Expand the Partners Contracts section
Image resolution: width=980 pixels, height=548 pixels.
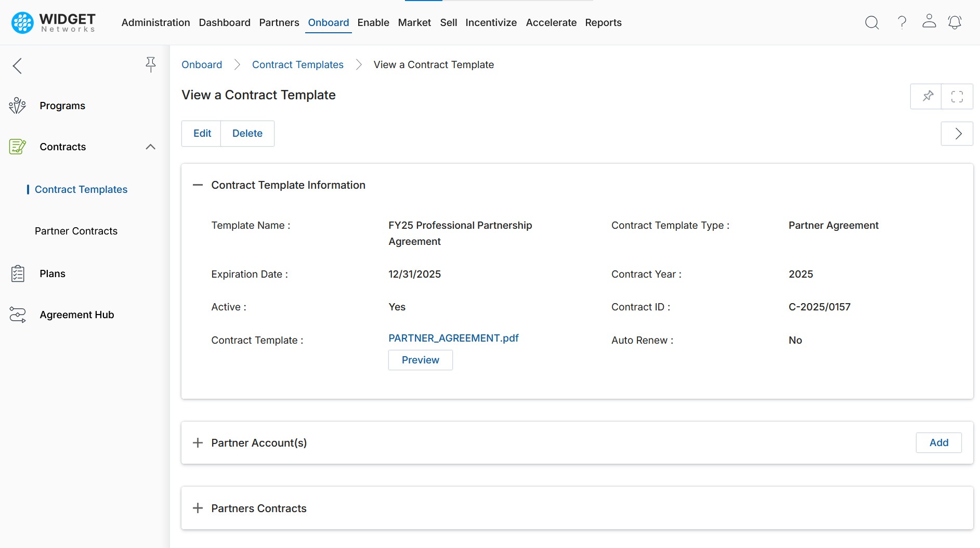[x=198, y=508]
